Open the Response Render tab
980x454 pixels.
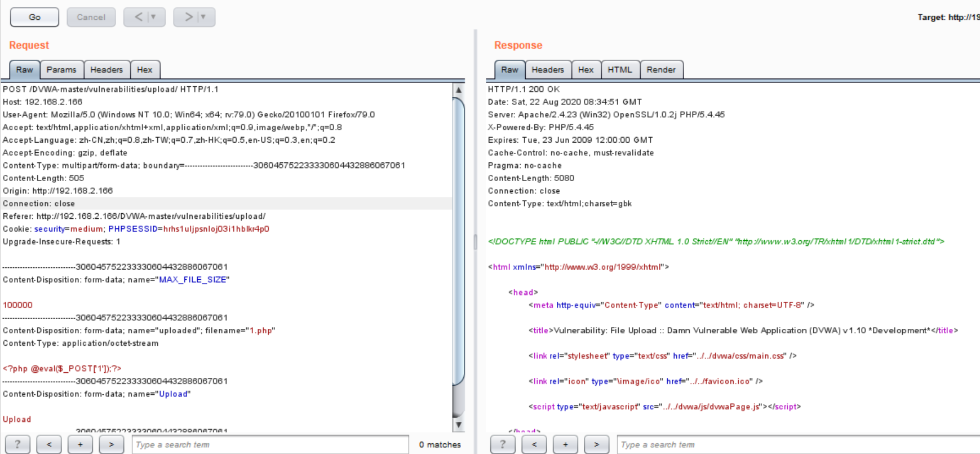(x=661, y=69)
